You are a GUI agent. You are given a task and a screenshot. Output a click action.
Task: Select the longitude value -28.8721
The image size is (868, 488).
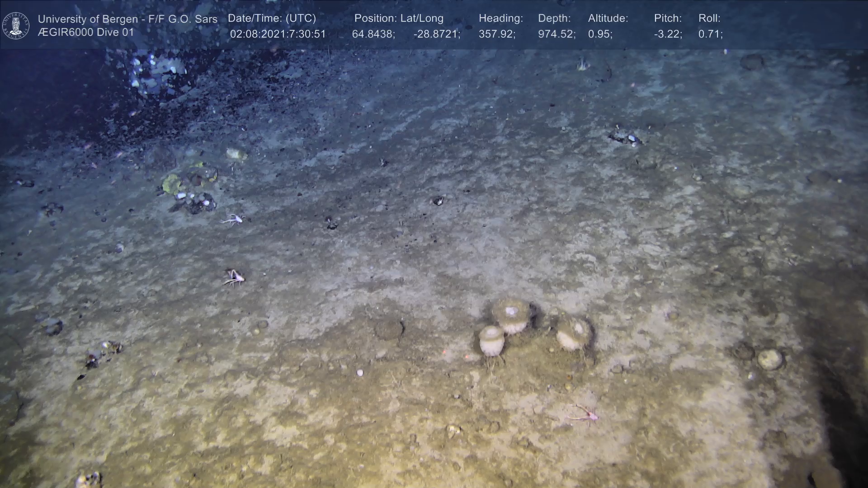[436, 34]
